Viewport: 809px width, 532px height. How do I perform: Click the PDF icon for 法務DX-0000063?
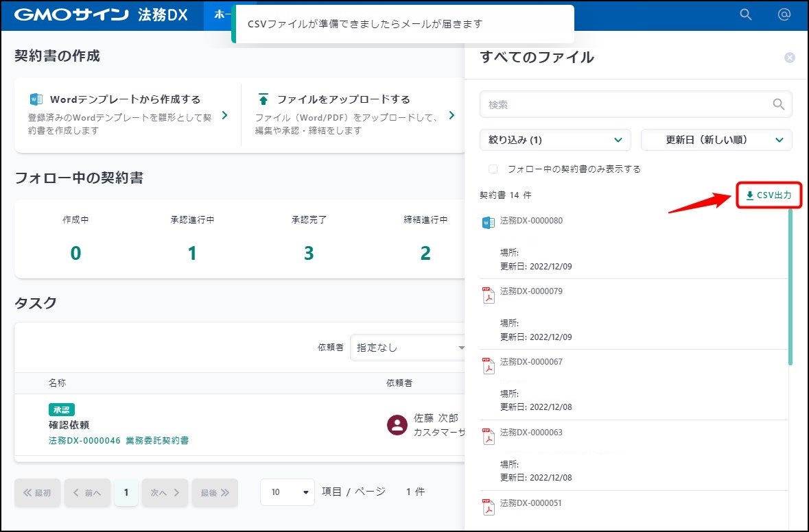(x=488, y=436)
